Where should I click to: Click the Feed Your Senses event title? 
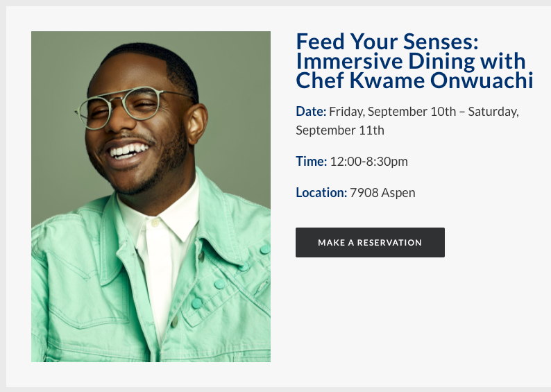pyautogui.click(x=388, y=42)
